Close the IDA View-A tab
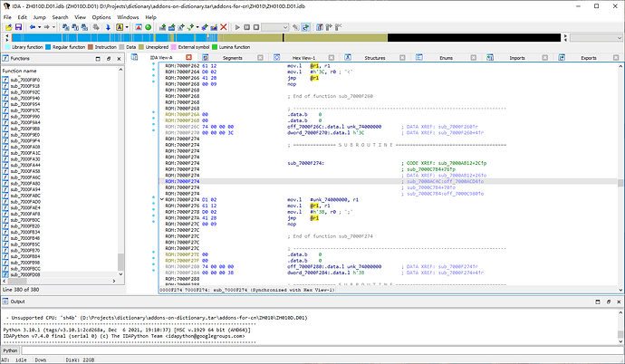 tap(188, 58)
